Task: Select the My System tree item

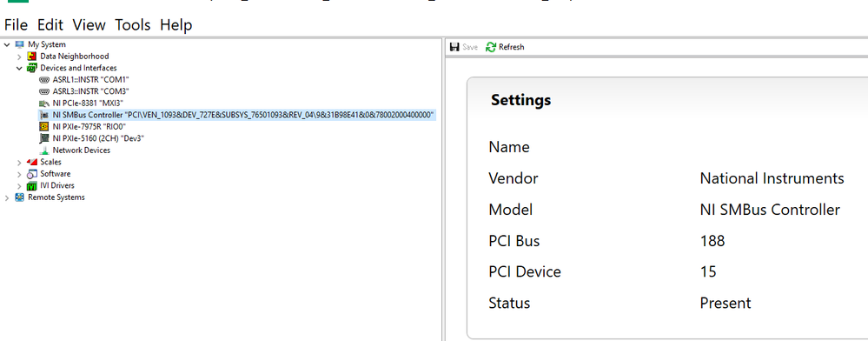Action: (x=47, y=44)
